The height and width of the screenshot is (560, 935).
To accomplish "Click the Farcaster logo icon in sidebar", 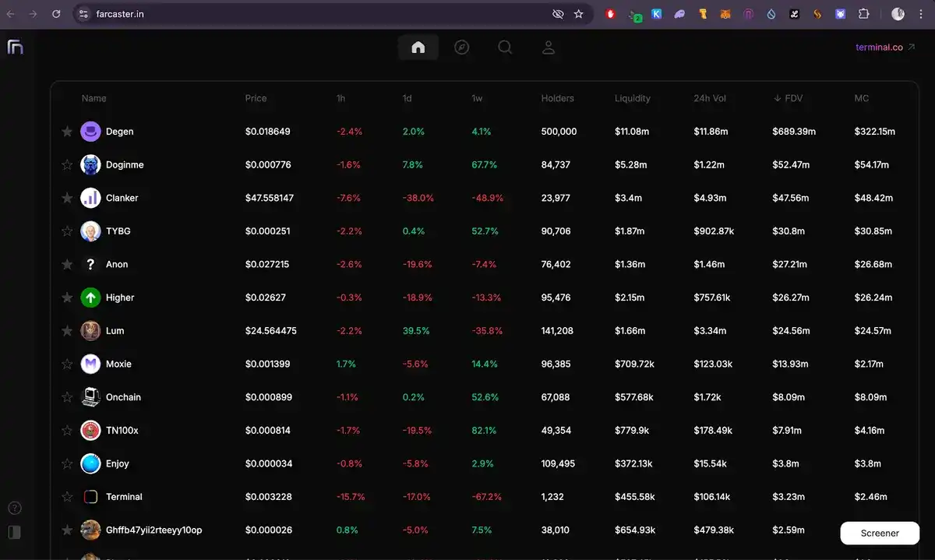I will pos(15,47).
